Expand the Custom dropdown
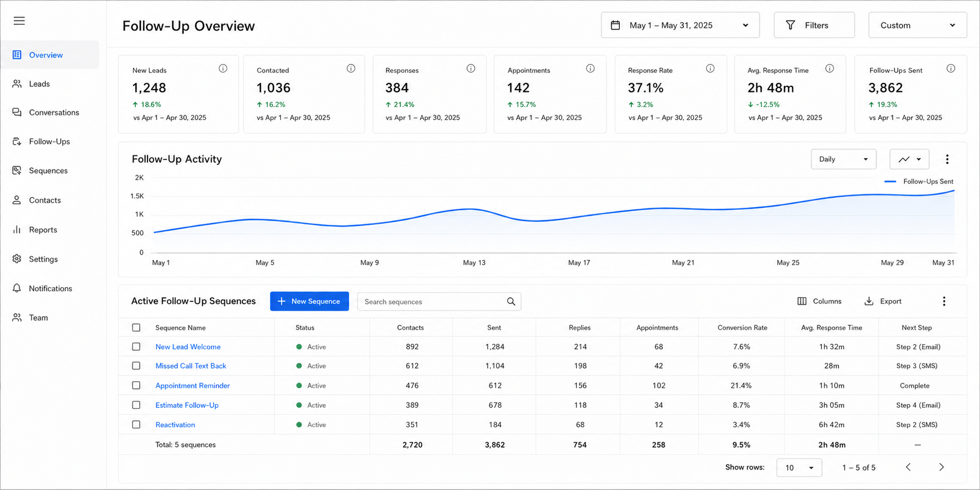Image resolution: width=980 pixels, height=490 pixels. tap(918, 25)
